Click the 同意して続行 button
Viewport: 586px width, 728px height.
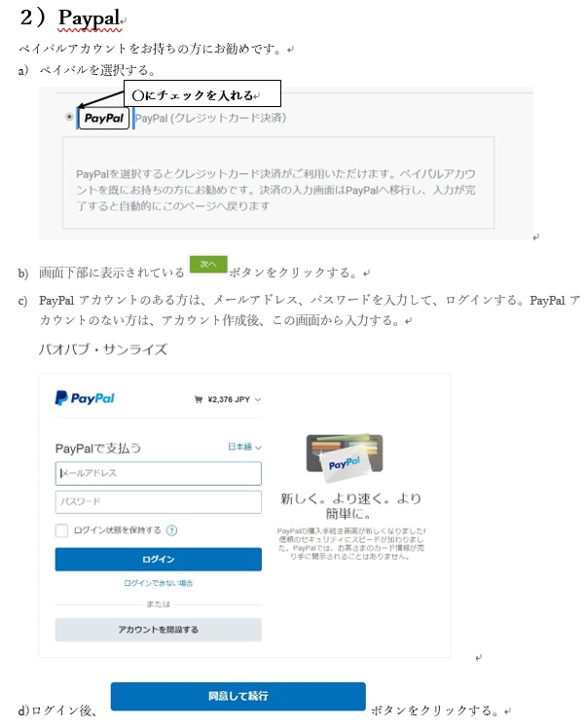tap(238, 696)
